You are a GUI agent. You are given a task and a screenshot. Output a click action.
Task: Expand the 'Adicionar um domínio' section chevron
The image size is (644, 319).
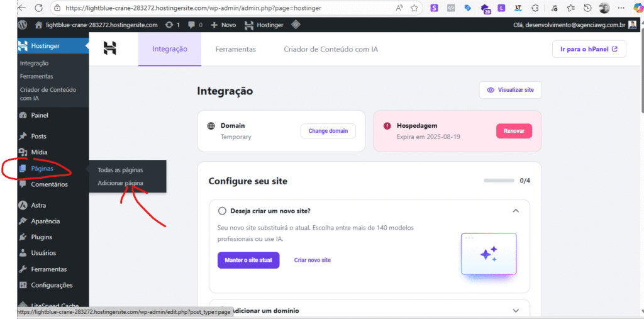(516, 310)
